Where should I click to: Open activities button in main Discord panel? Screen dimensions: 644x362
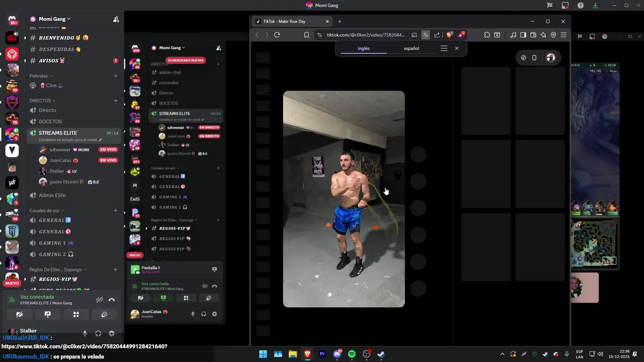76,314
